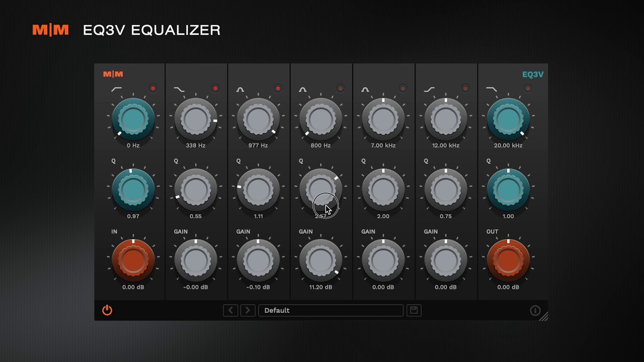This screenshot has width=644, height=362.
Task: Toggle the high-pass band LED above 0 Hz
Action: (153, 88)
